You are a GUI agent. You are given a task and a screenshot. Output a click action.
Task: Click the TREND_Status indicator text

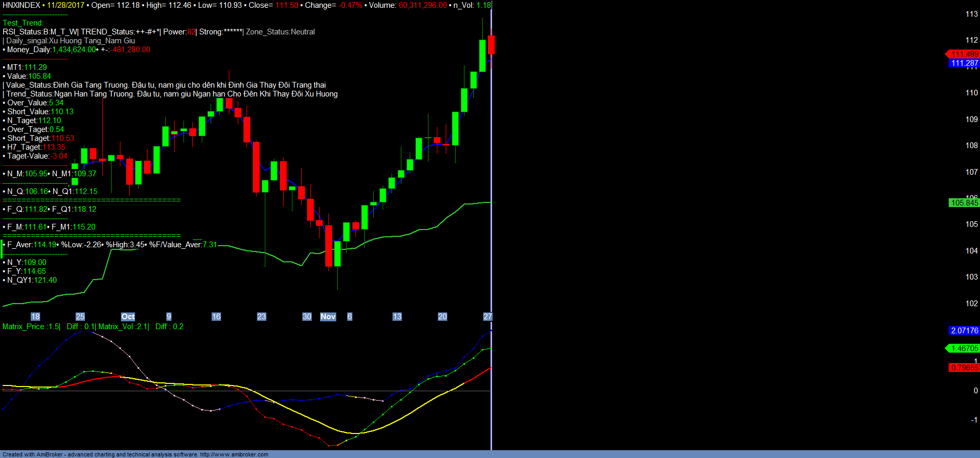click(x=120, y=32)
